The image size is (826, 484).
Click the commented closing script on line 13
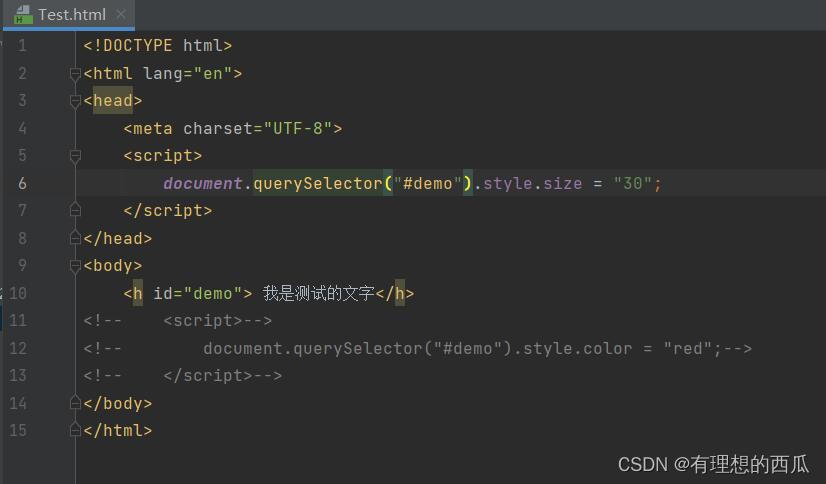tap(208, 376)
